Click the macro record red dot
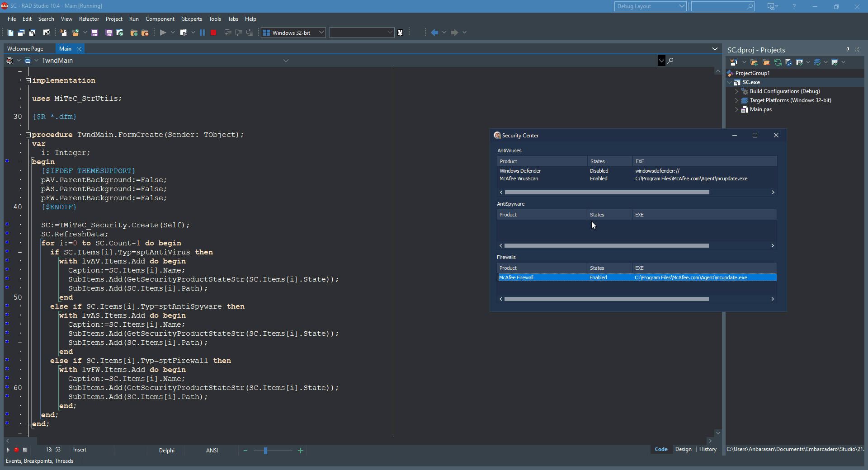Screen dimensions: 868x470 pyautogui.click(x=16, y=450)
